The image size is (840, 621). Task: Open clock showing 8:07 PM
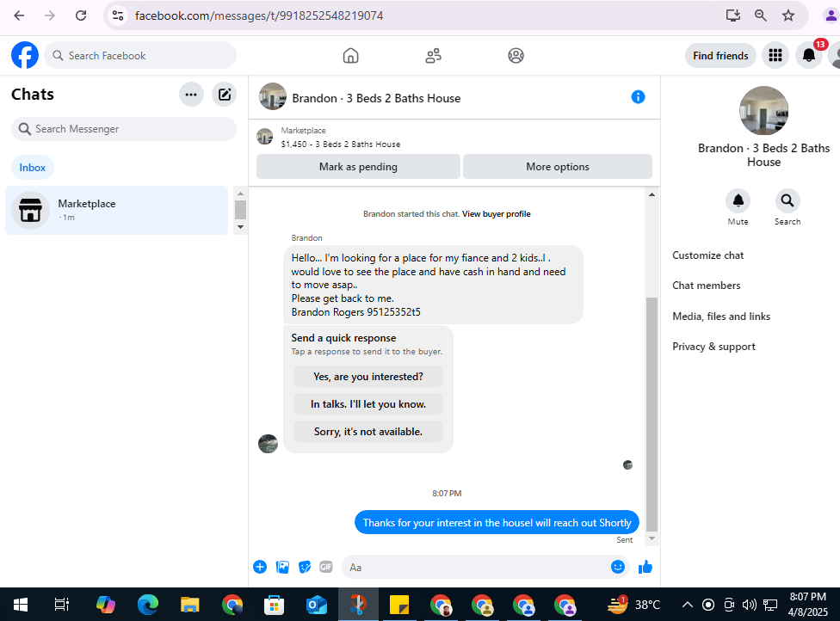click(808, 605)
